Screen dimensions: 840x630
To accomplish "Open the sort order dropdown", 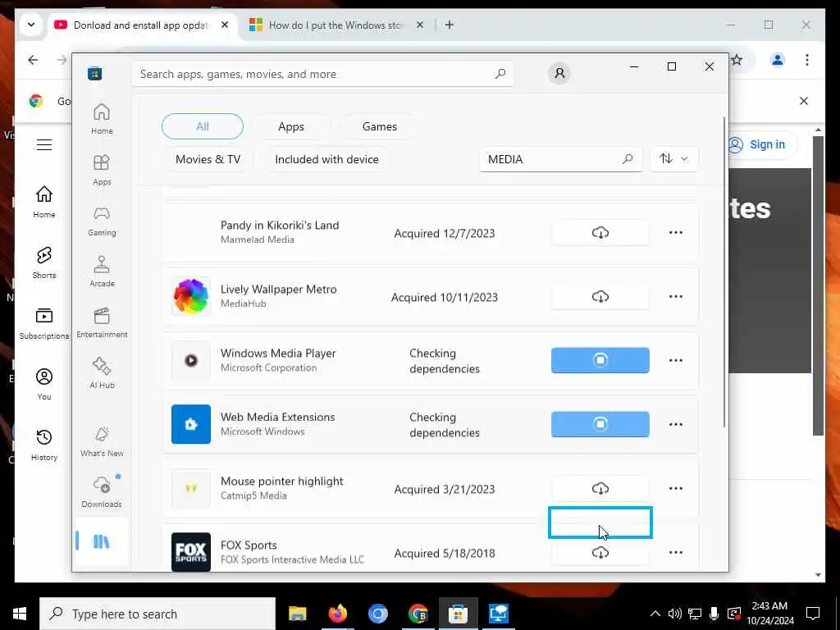I will (673, 158).
